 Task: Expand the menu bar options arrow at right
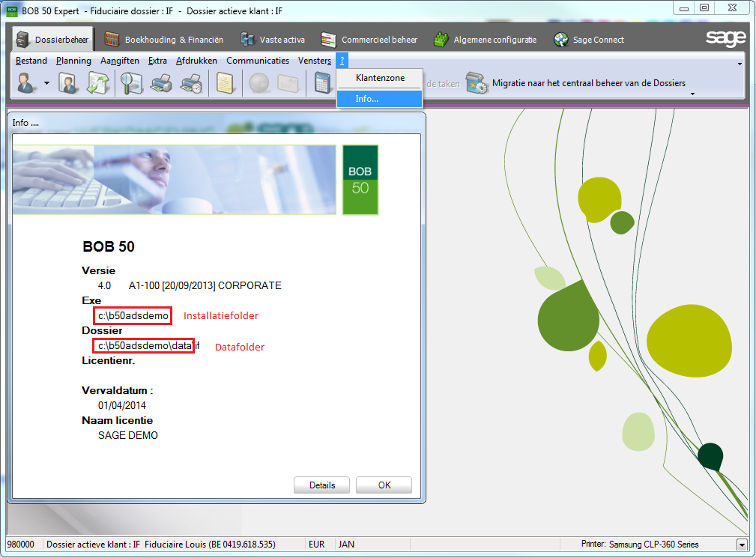(x=740, y=64)
